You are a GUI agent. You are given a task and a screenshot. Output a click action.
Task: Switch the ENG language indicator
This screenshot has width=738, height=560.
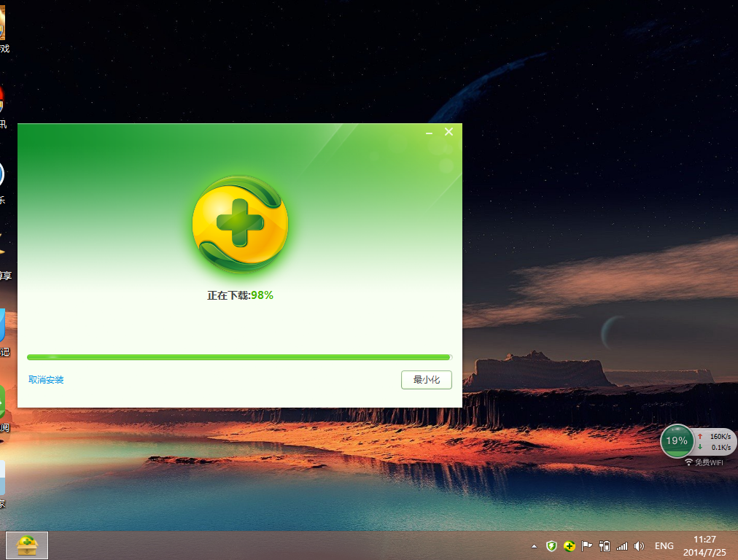pos(664,545)
